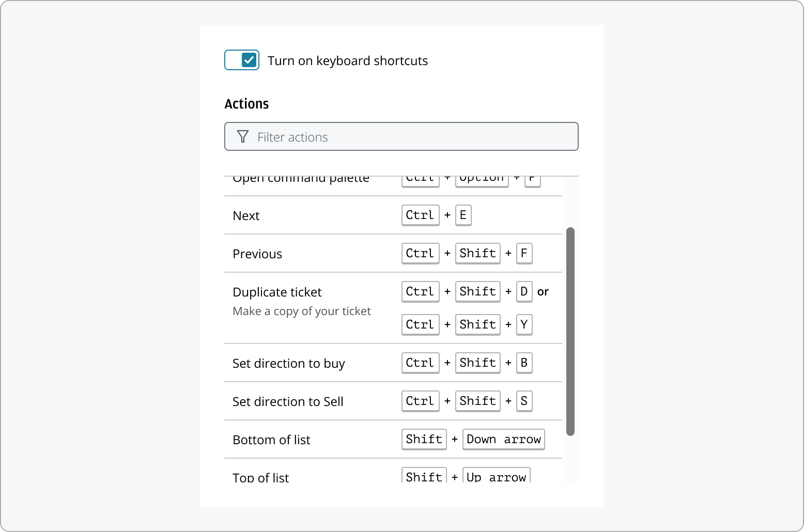The width and height of the screenshot is (804, 532).
Task: Click the filter funnel icon
Action: click(x=242, y=136)
